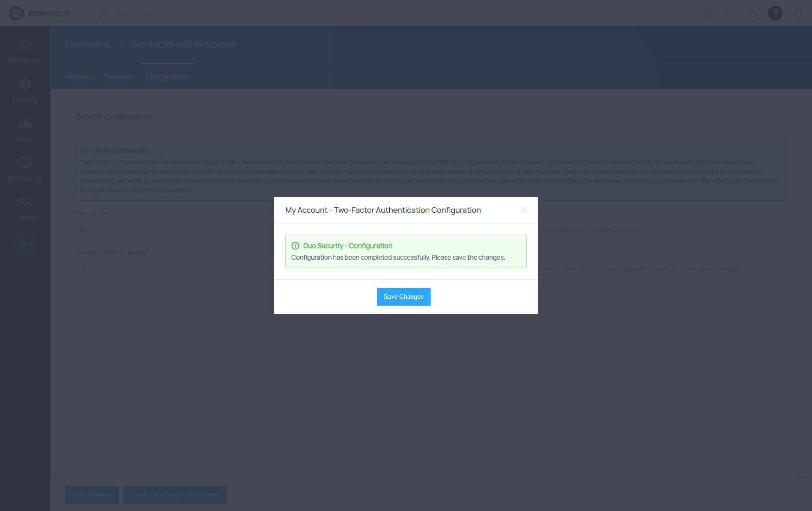Click 'Configuration has been completed successfully' message
Viewport: 812px width, 511px height.
pyautogui.click(x=398, y=257)
